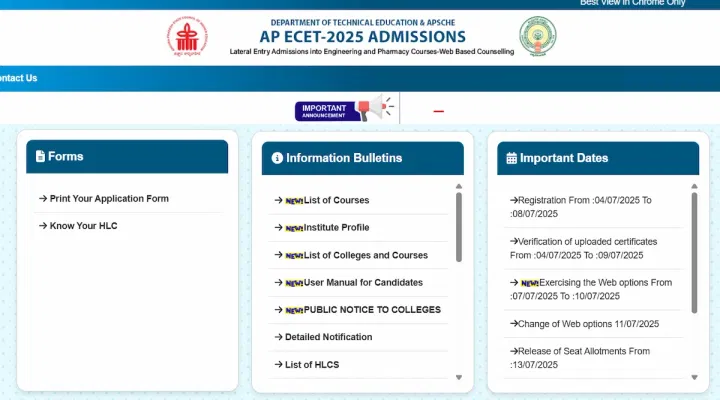Open User Manual for Candidates
Screen dimensions: 720x400
click(362, 282)
